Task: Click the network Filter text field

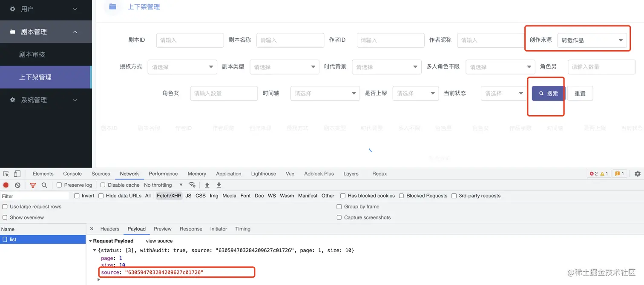Action: pyautogui.click(x=34, y=196)
